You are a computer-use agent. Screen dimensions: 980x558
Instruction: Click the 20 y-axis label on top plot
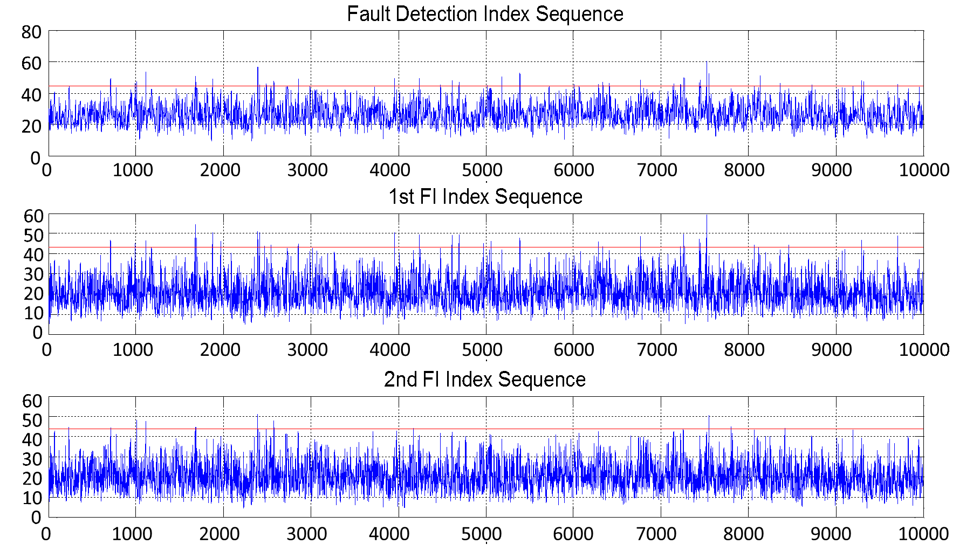click(x=32, y=127)
